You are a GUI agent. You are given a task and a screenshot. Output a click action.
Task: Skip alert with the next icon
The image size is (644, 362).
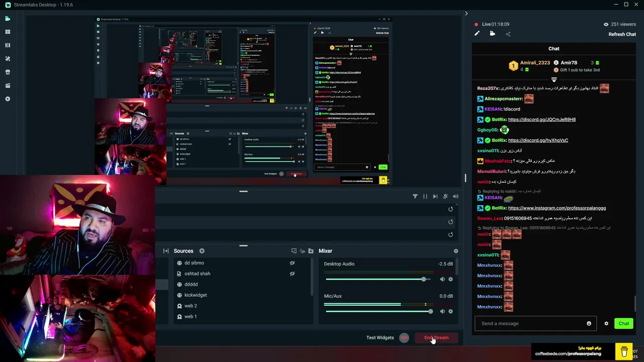(x=435, y=197)
